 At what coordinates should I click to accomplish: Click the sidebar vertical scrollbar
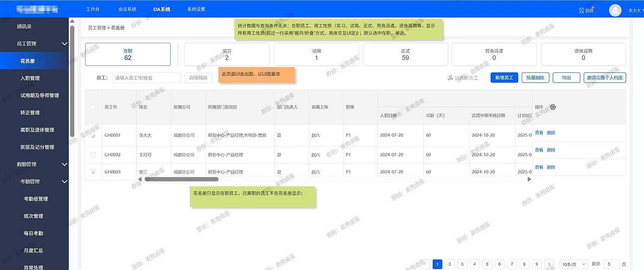[72, 80]
